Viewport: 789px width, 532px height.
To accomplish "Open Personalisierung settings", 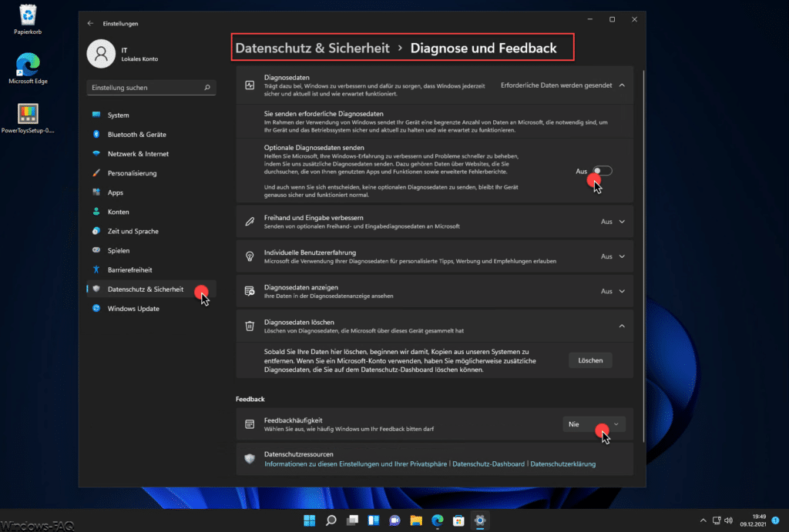I will point(151,173).
